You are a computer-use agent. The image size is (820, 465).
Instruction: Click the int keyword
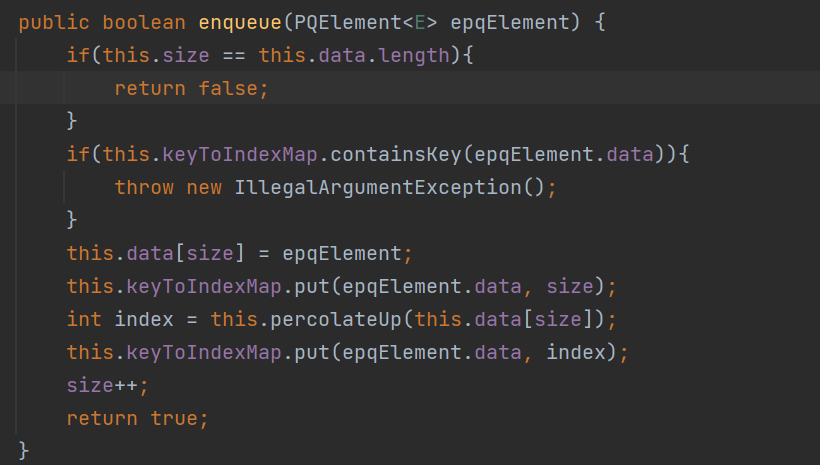pos(84,319)
